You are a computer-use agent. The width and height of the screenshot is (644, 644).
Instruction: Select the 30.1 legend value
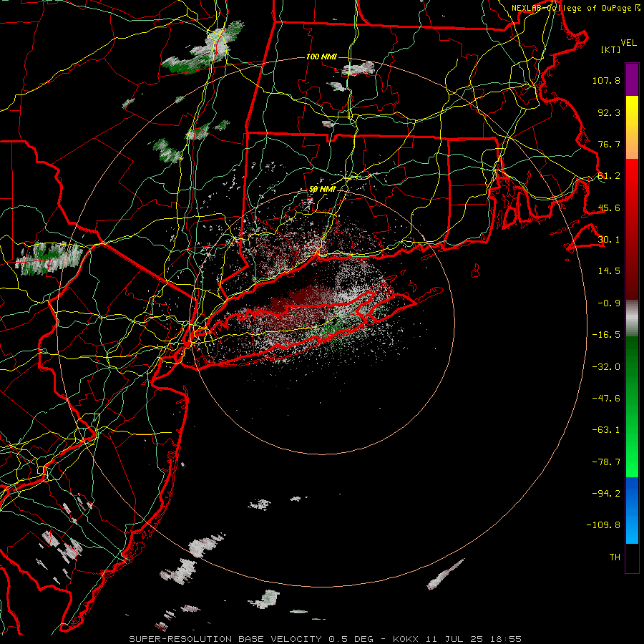tap(609, 240)
